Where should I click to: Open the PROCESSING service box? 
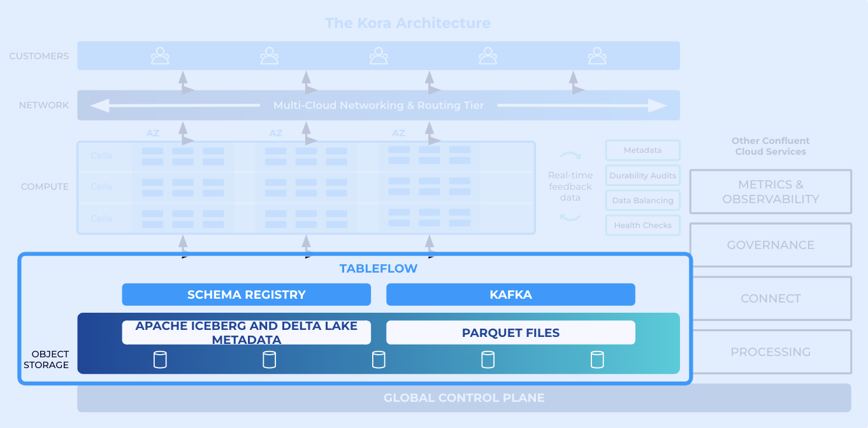point(770,352)
